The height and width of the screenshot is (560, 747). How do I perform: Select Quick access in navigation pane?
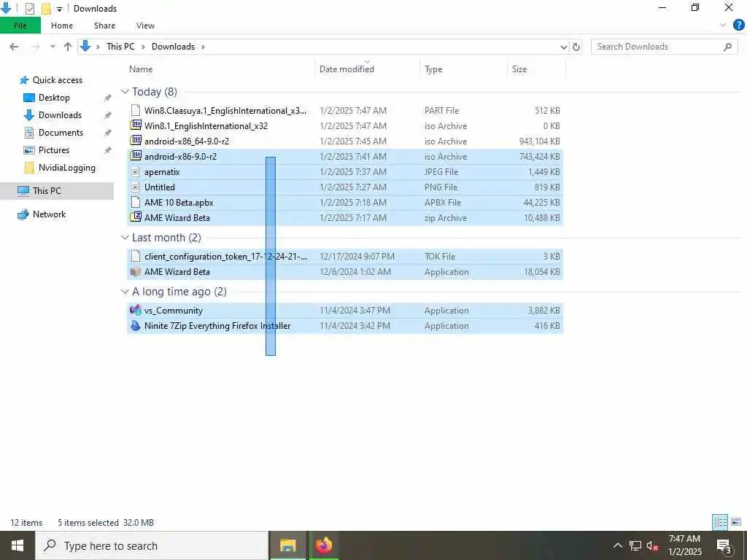coord(57,80)
